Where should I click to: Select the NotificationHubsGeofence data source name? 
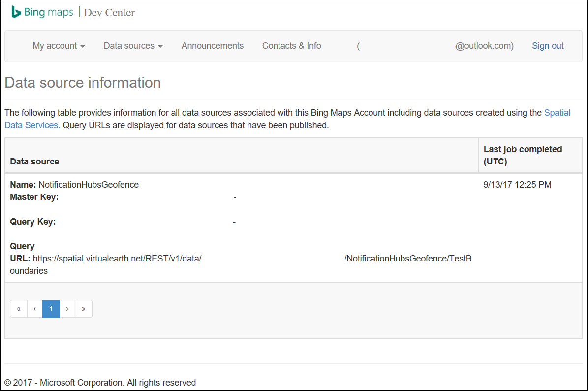tap(89, 184)
